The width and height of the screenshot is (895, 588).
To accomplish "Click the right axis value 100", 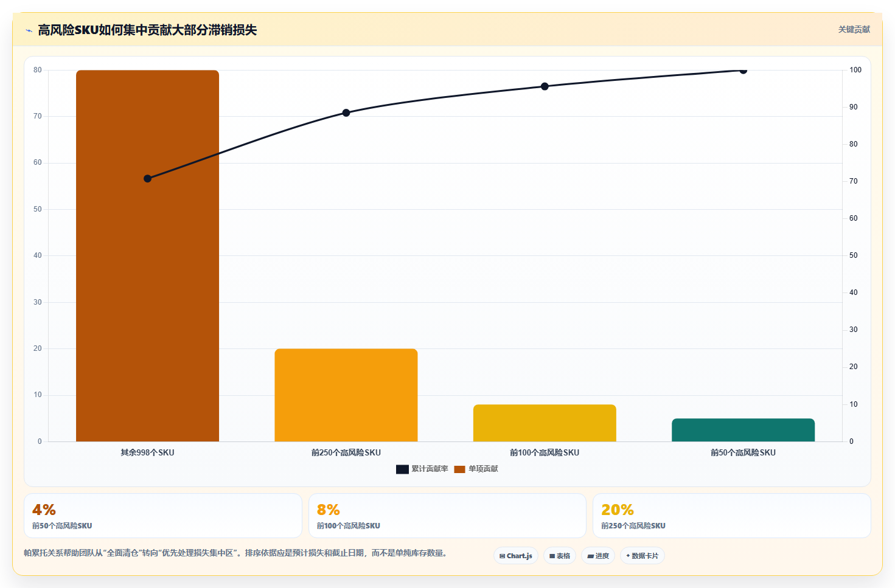I will coord(855,70).
